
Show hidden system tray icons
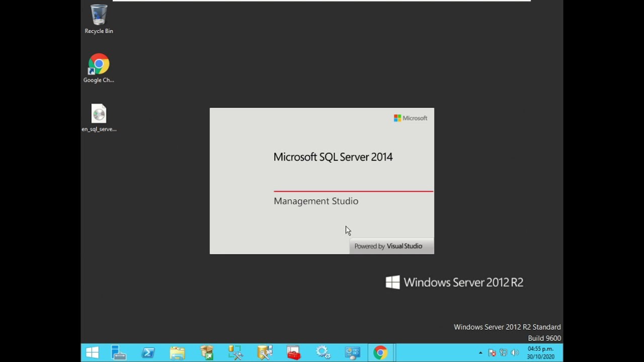pos(480,353)
